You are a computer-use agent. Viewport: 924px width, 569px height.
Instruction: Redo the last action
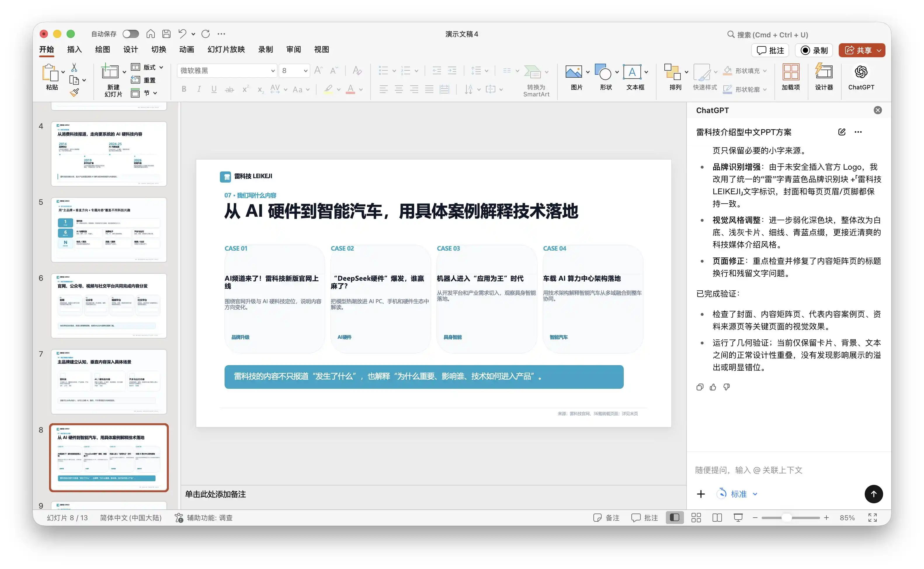[205, 34]
